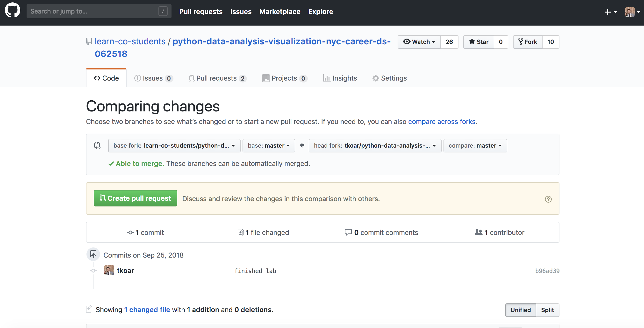Click the commit history branch icon
The height and width of the screenshot is (328, 644).
93,254
